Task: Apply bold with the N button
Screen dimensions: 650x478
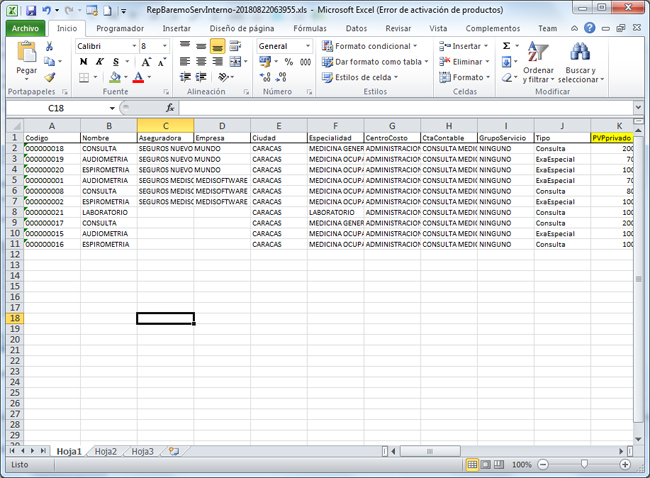Action: click(84, 62)
